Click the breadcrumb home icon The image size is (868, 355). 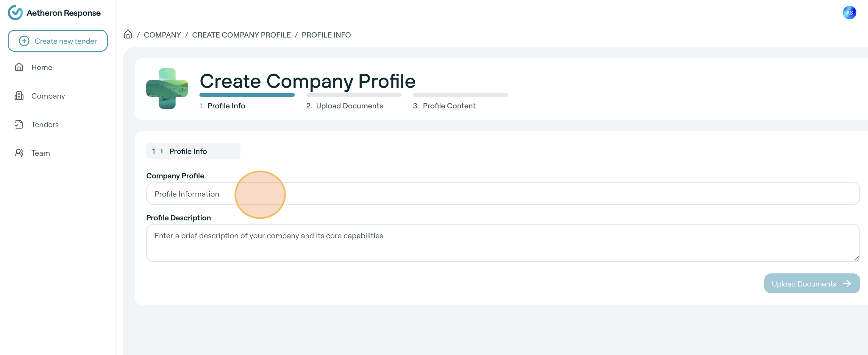pyautogui.click(x=128, y=35)
